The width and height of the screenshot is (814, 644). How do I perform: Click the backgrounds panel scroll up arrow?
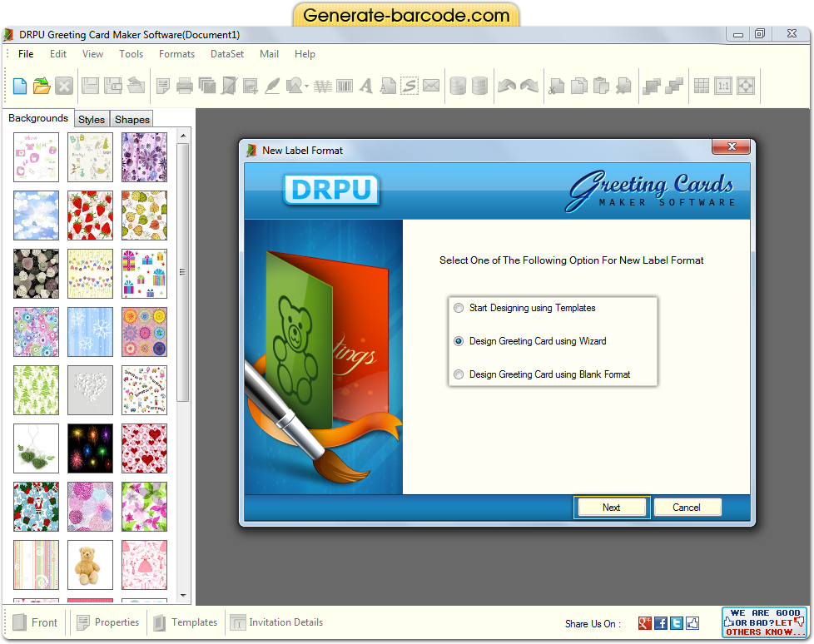(x=183, y=136)
